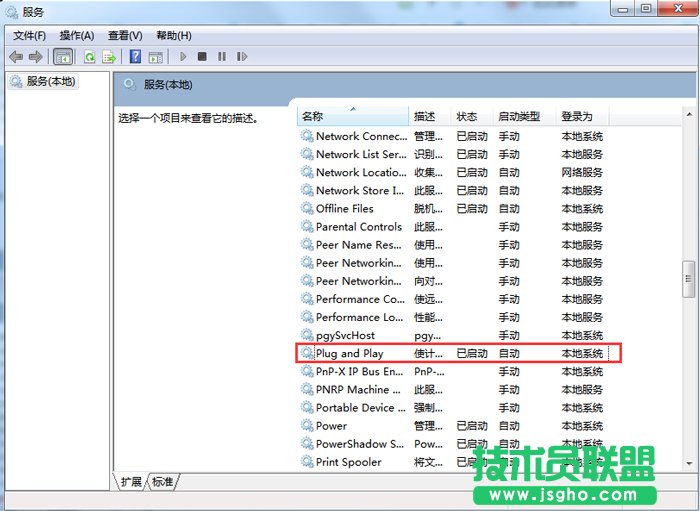Select the PNRP Machine service name
Viewport: 700px width, 511px height.
(x=358, y=389)
